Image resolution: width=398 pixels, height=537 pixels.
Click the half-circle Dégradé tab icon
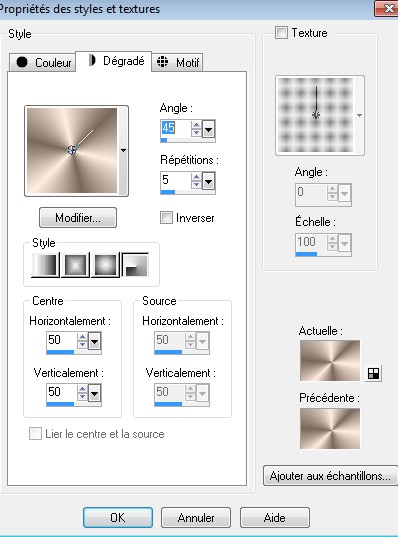pos(92,60)
